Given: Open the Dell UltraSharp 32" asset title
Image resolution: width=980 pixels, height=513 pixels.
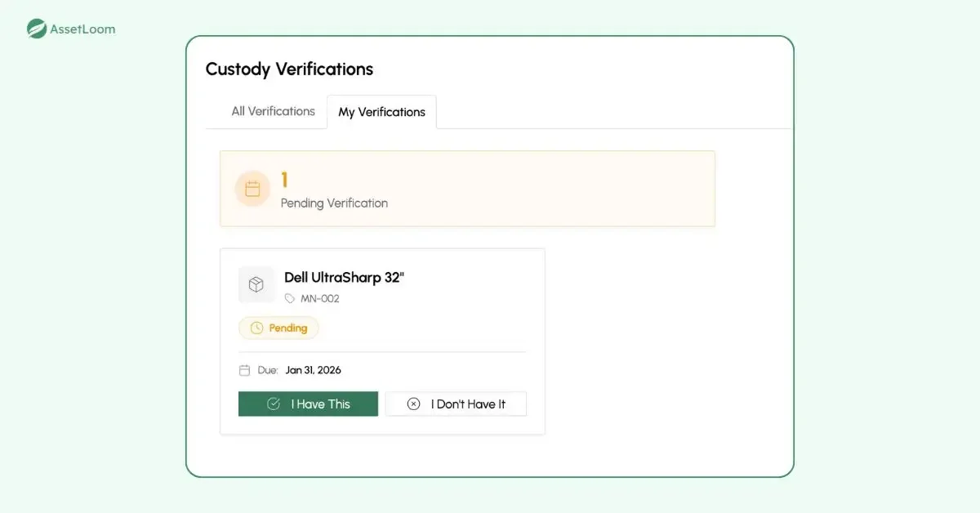Looking at the screenshot, I should [x=344, y=278].
